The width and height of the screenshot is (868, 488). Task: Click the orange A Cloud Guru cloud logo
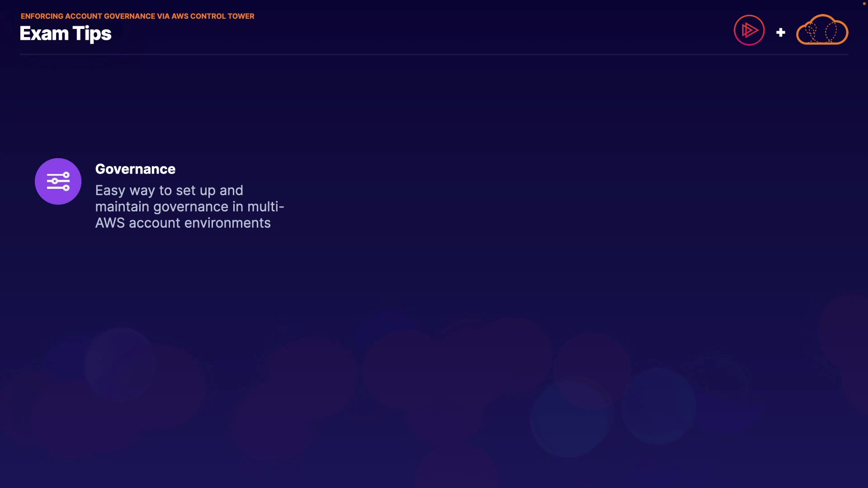822,30
